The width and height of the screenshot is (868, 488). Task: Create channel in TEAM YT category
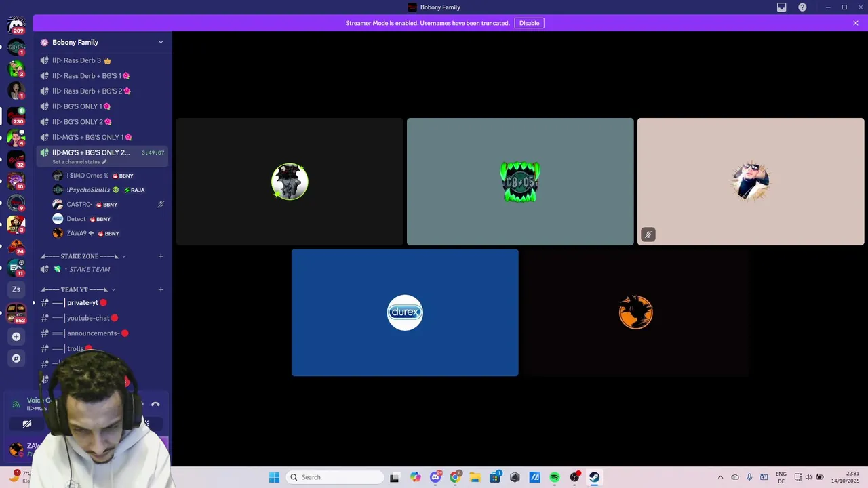click(x=161, y=289)
